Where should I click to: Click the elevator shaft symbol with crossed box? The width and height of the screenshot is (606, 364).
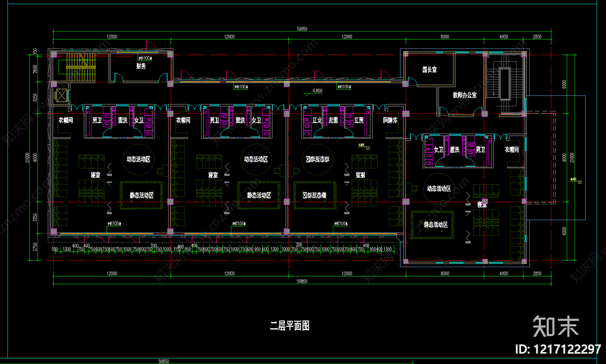[x=61, y=95]
